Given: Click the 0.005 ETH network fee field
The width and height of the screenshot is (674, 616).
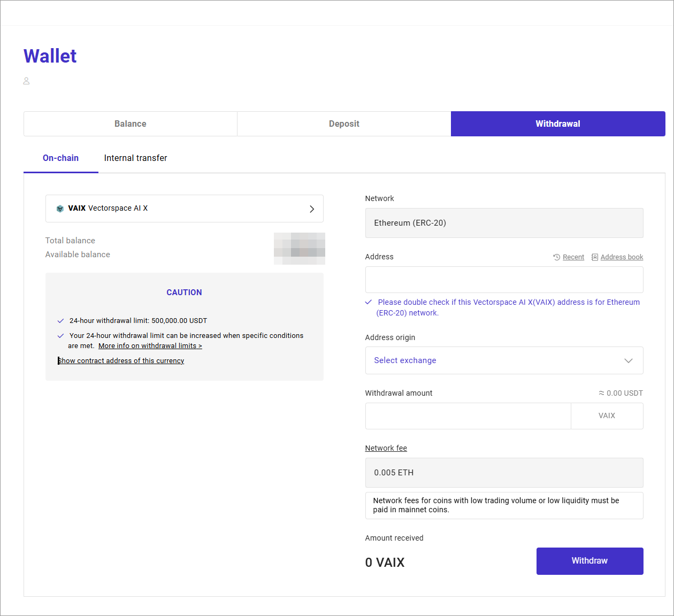Looking at the screenshot, I should [504, 473].
